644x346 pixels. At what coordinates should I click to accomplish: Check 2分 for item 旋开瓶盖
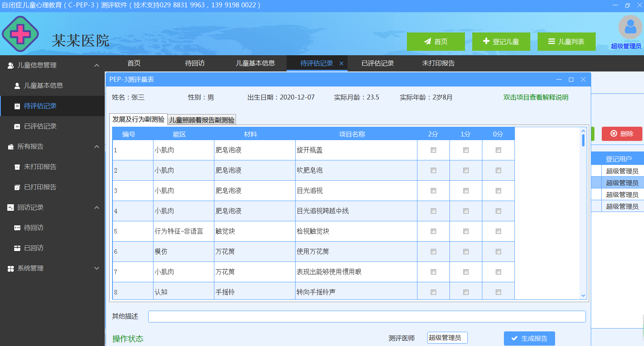(x=433, y=150)
